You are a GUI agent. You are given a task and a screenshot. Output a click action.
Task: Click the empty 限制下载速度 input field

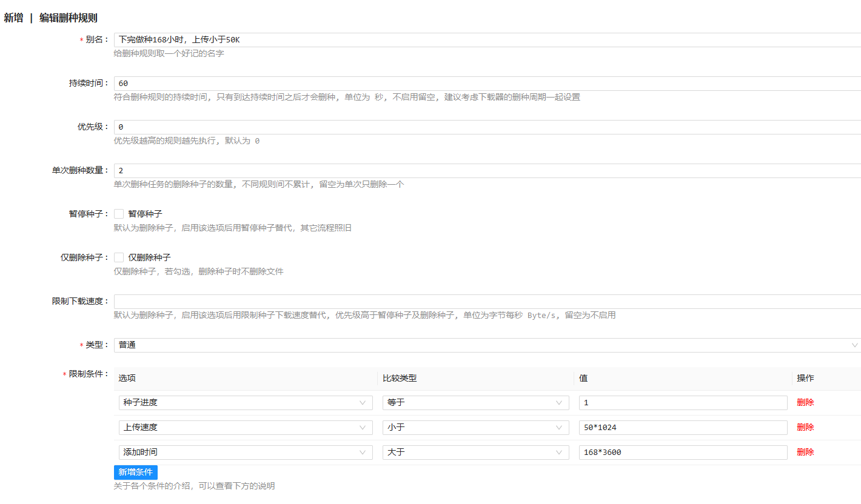click(x=485, y=302)
